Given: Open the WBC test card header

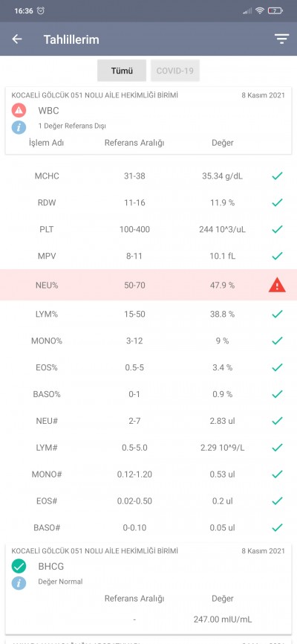Looking at the screenshot, I should pos(148,120).
